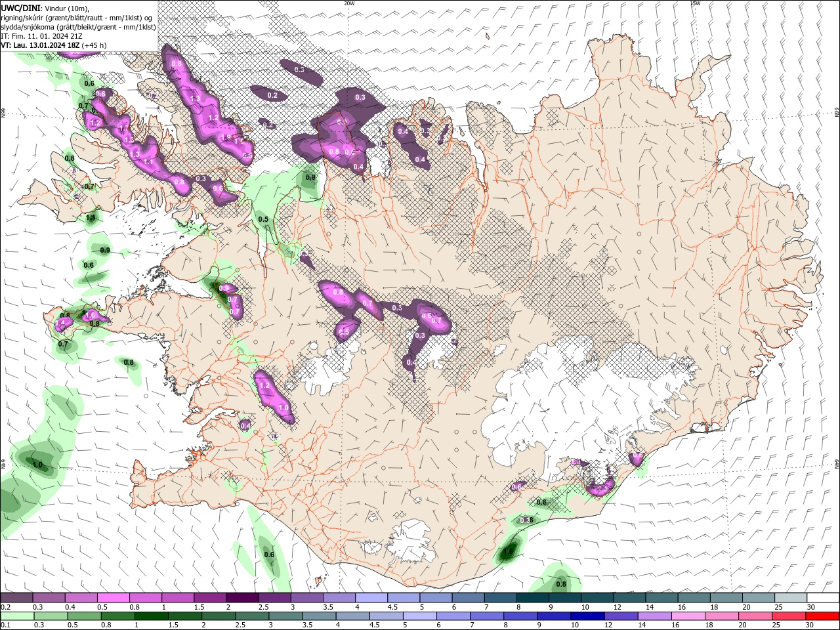The image size is (840, 630).
Task: Click the black 1.0 rain value southwest of Iceland
Action: (x=37, y=465)
